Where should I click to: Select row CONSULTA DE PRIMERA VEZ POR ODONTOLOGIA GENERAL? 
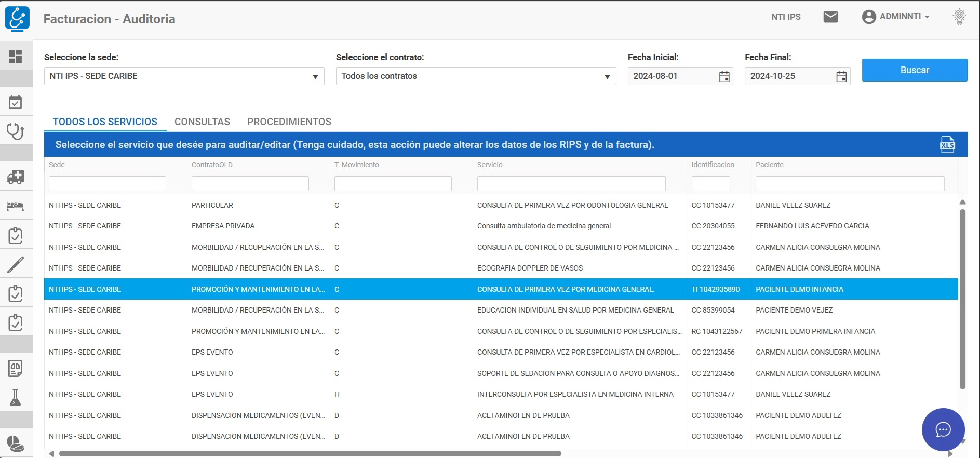point(501,205)
